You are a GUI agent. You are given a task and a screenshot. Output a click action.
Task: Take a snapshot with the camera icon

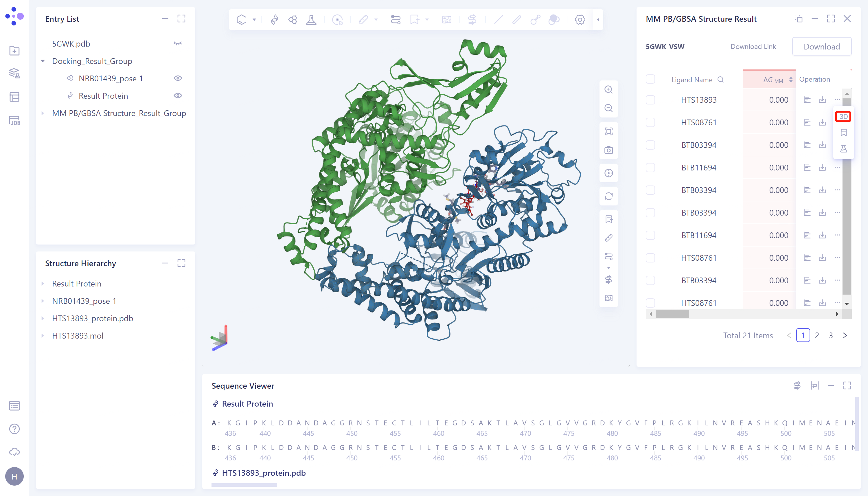(608, 150)
